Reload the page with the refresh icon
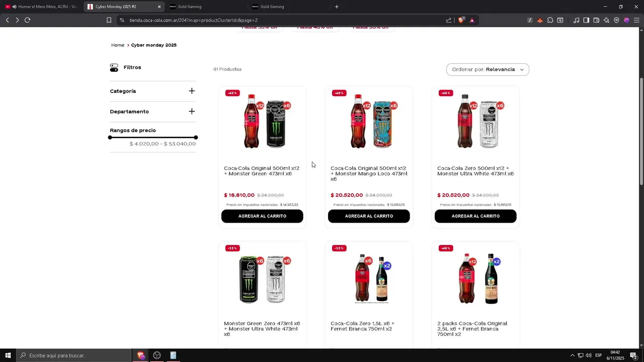 click(27, 20)
